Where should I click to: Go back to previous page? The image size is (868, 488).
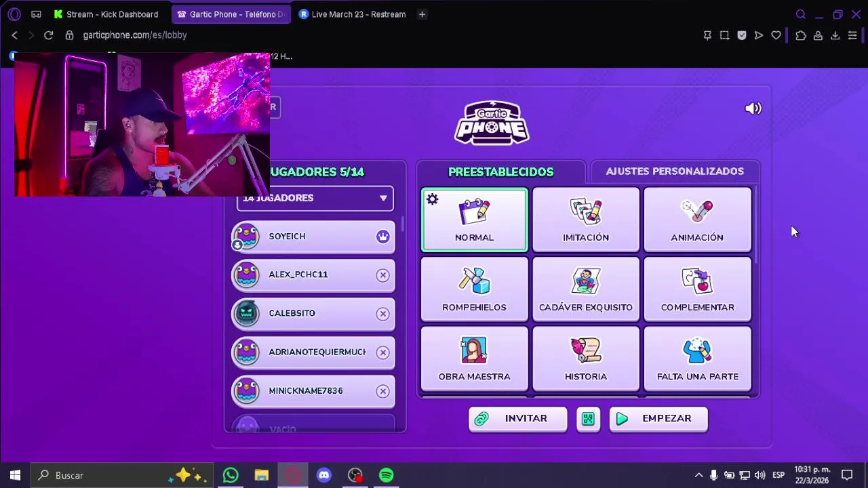pyautogui.click(x=14, y=35)
